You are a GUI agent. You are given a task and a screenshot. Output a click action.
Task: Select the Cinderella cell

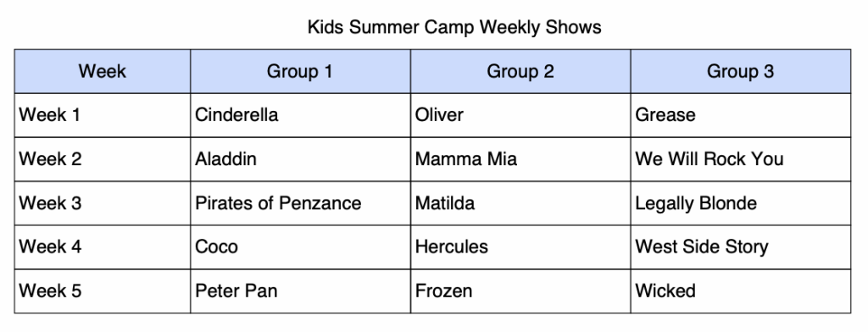pos(301,115)
